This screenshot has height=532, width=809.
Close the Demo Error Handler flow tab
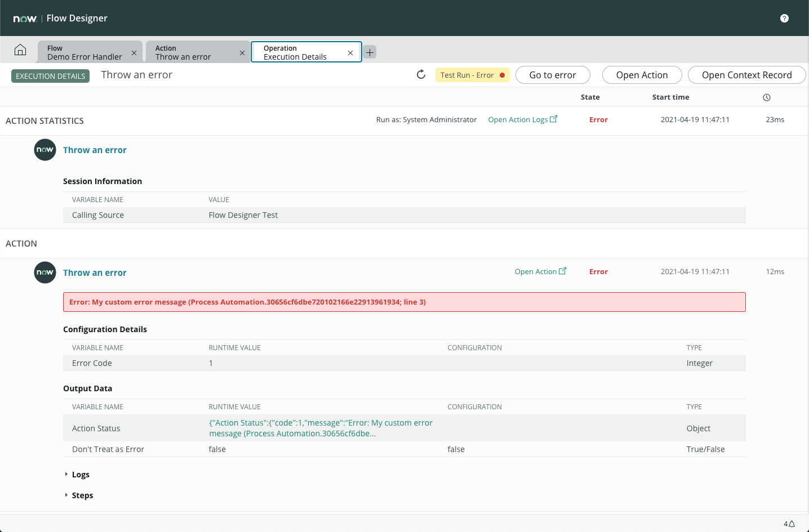coord(134,53)
